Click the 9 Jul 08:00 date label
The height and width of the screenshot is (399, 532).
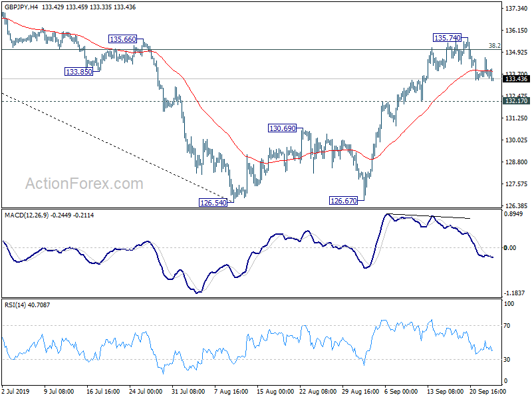[59, 391]
